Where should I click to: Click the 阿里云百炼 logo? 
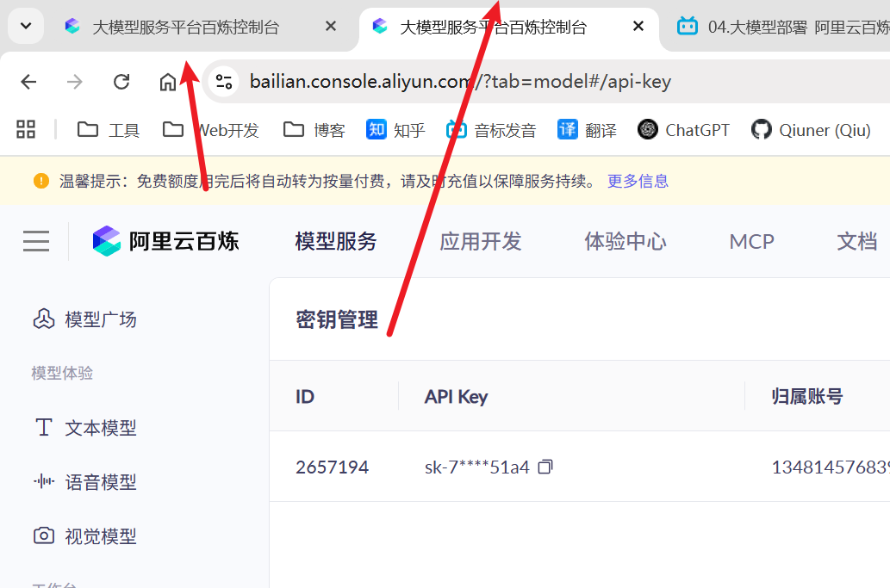pos(165,241)
